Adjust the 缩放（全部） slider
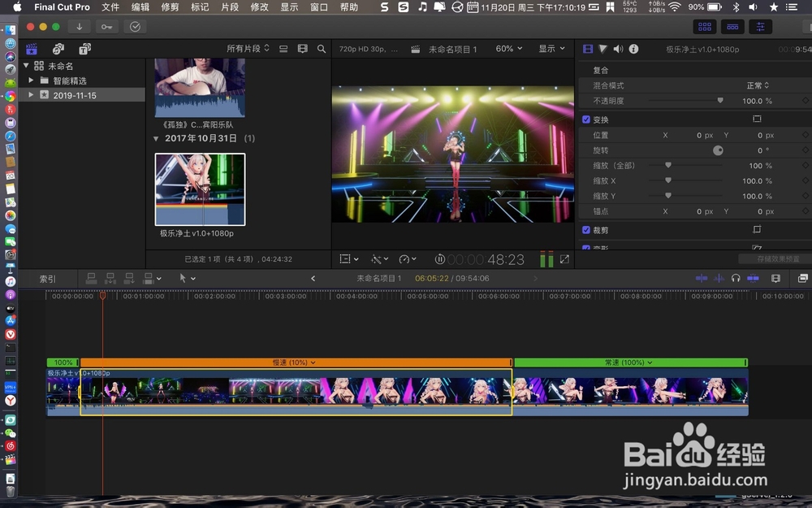 [668, 165]
